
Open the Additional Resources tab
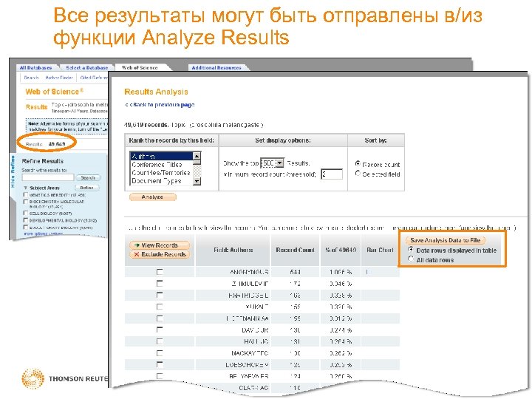click(x=216, y=67)
